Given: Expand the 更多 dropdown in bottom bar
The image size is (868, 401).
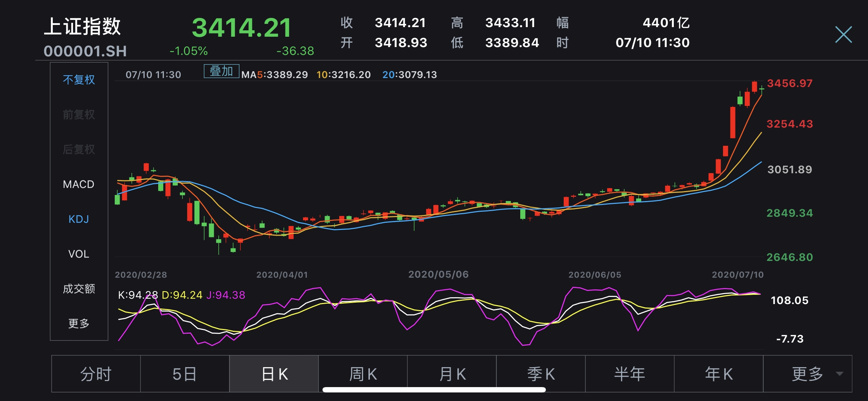Looking at the screenshot, I should coord(808,374).
